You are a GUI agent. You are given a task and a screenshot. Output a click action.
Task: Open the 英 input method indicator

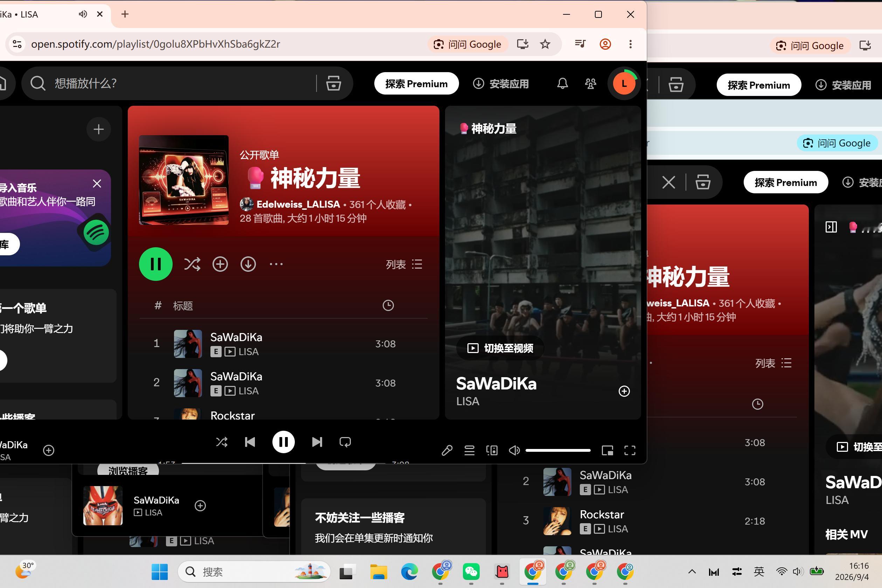pyautogui.click(x=759, y=572)
